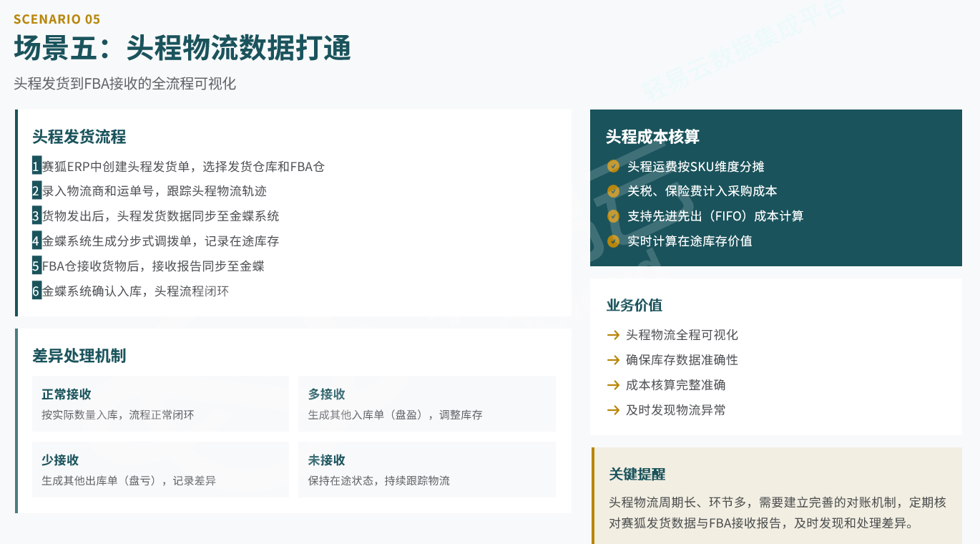This screenshot has width=980, height=544.
Task: Open the 正常接收 card
Action: (160, 404)
